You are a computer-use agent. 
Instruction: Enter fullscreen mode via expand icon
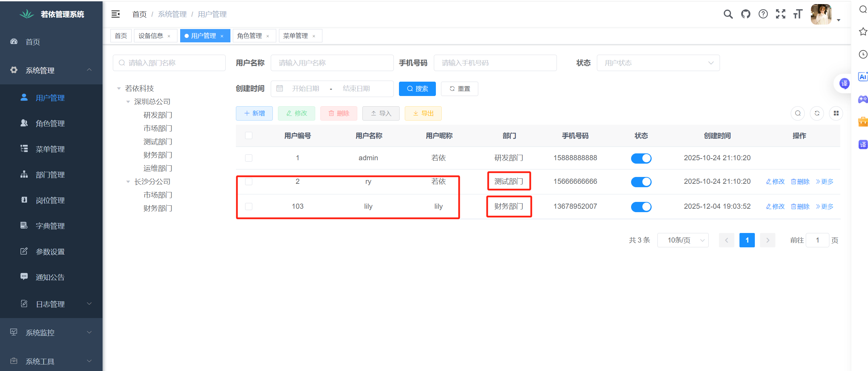click(x=780, y=14)
